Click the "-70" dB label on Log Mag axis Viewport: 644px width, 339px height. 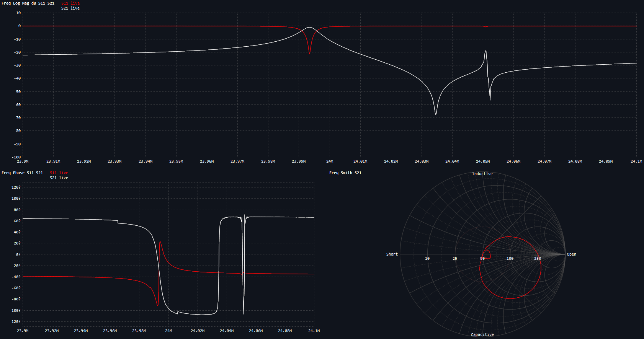pyautogui.click(x=17, y=117)
